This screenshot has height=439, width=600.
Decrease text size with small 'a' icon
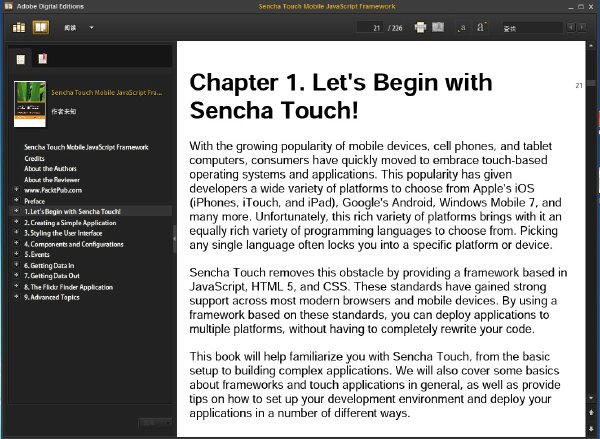tap(462, 28)
